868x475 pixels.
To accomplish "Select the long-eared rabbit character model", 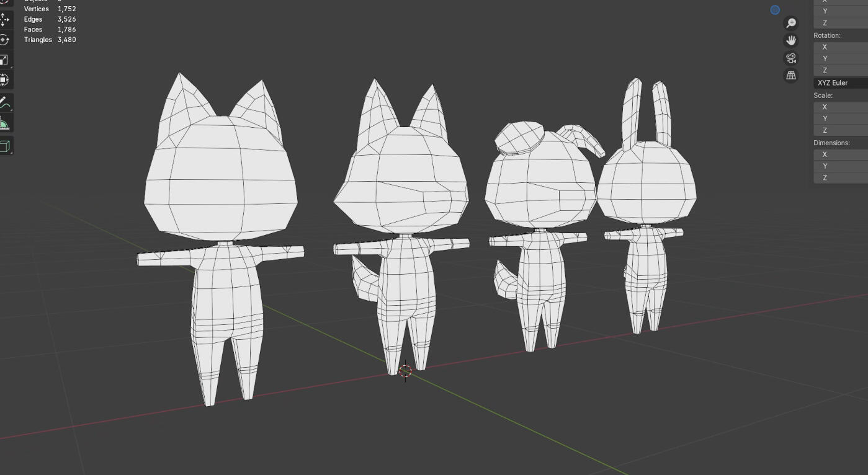I will [x=646, y=186].
